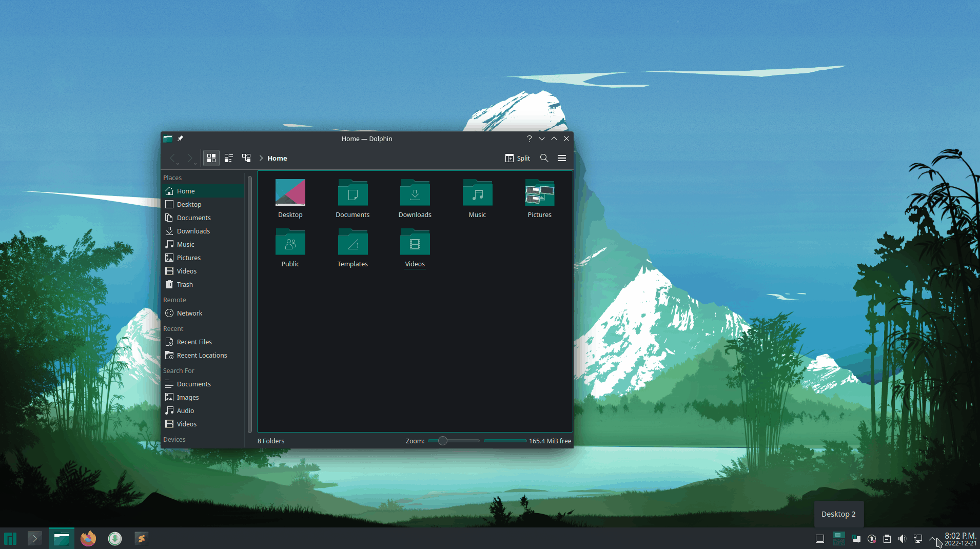Open Network under Remote section
This screenshot has height=549, width=980.
point(203,313)
